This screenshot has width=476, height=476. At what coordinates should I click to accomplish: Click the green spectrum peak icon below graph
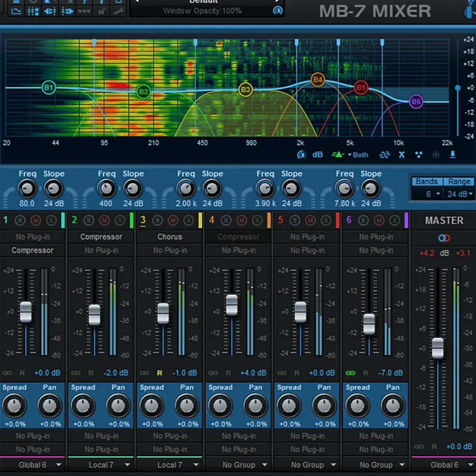337,155
